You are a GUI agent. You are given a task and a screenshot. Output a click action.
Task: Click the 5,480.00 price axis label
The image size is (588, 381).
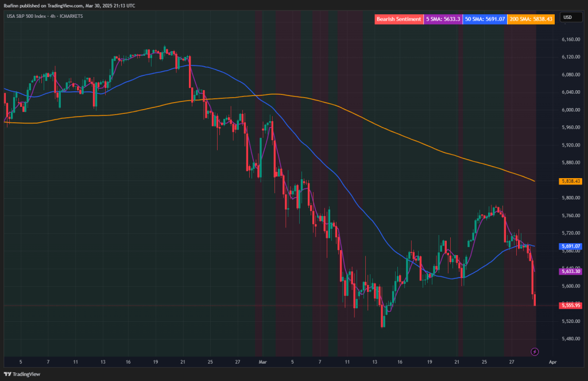pos(570,338)
